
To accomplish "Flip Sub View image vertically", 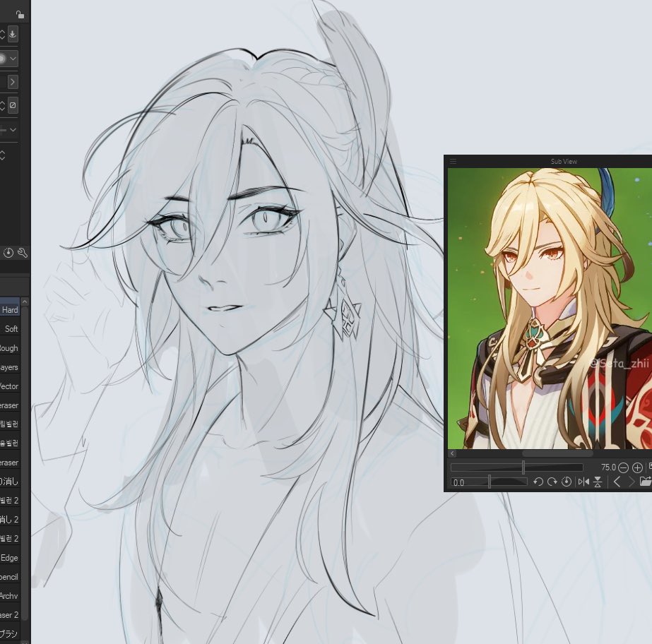I will 598,482.
